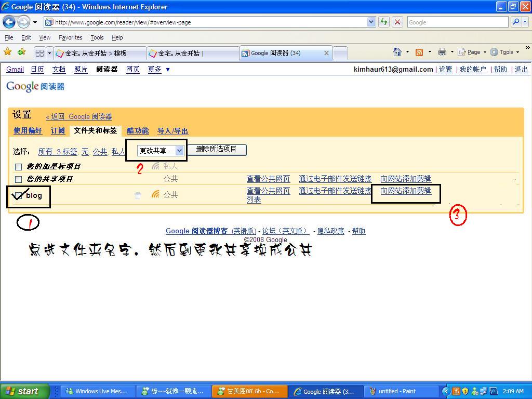
Task: Click the Refresh icon in the address bar
Action: (384, 22)
